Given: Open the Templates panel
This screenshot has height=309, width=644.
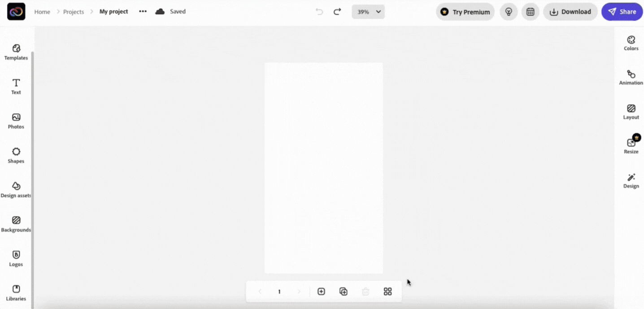Looking at the screenshot, I should pyautogui.click(x=16, y=52).
